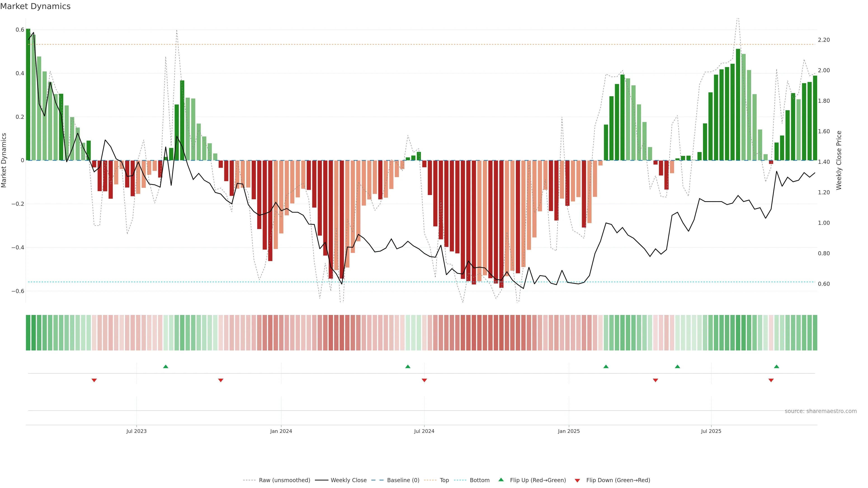The width and height of the screenshot is (868, 488).
Task: Click the last red flip-down triangle marker
Action: [771, 380]
